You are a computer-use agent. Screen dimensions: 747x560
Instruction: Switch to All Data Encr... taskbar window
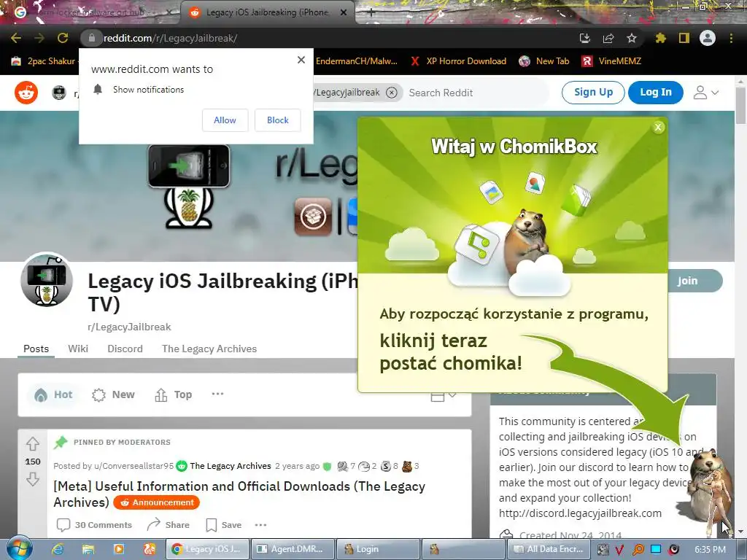[x=549, y=549]
